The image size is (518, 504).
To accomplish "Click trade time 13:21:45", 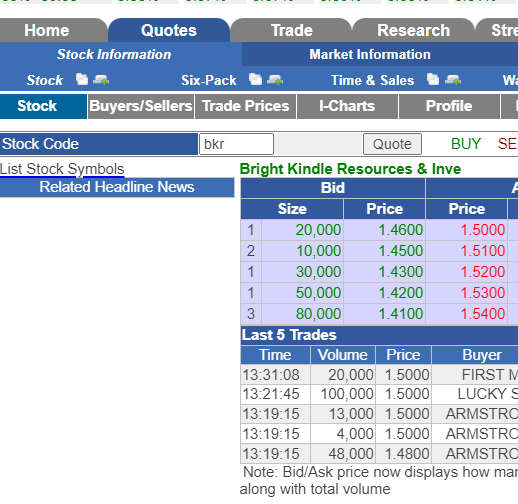I will click(271, 394).
